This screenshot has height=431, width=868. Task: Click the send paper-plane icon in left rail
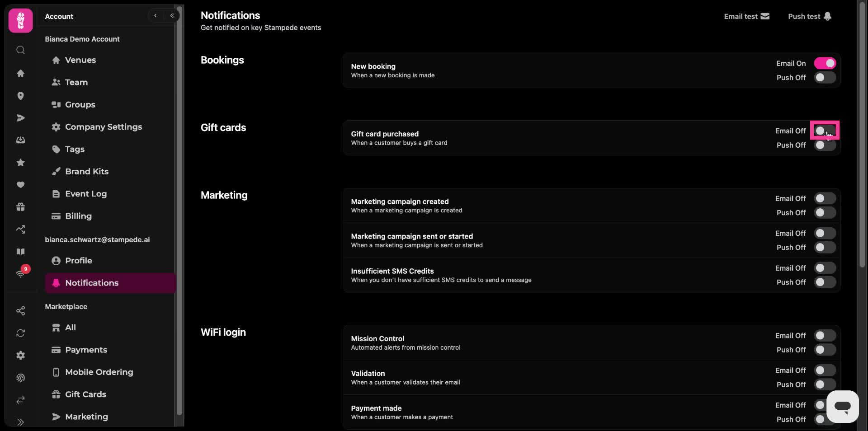click(x=20, y=118)
